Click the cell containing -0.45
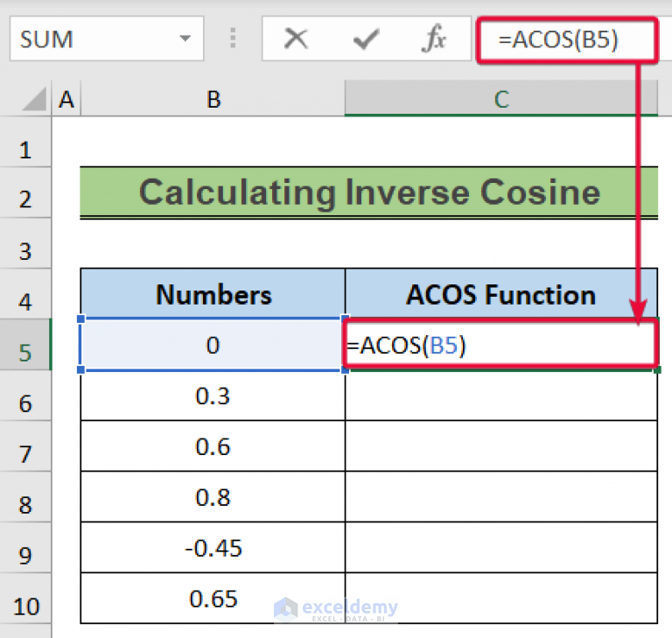672x638 pixels. click(213, 547)
